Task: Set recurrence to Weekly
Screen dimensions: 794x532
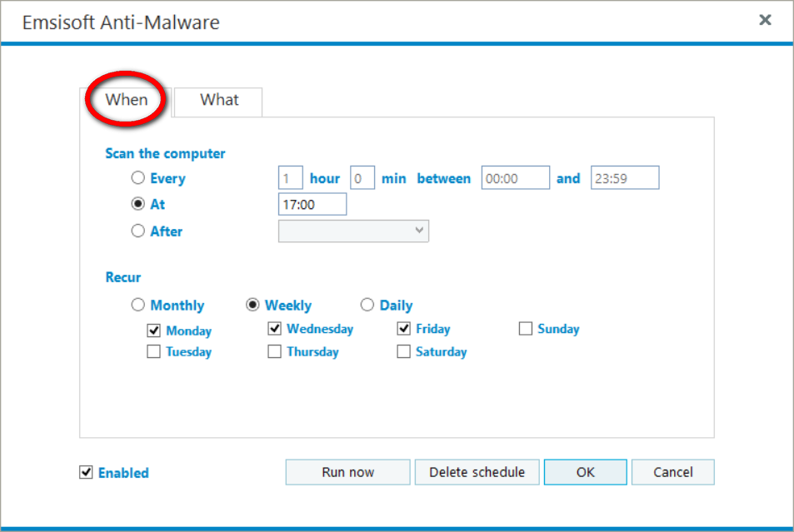Action: tap(252, 305)
